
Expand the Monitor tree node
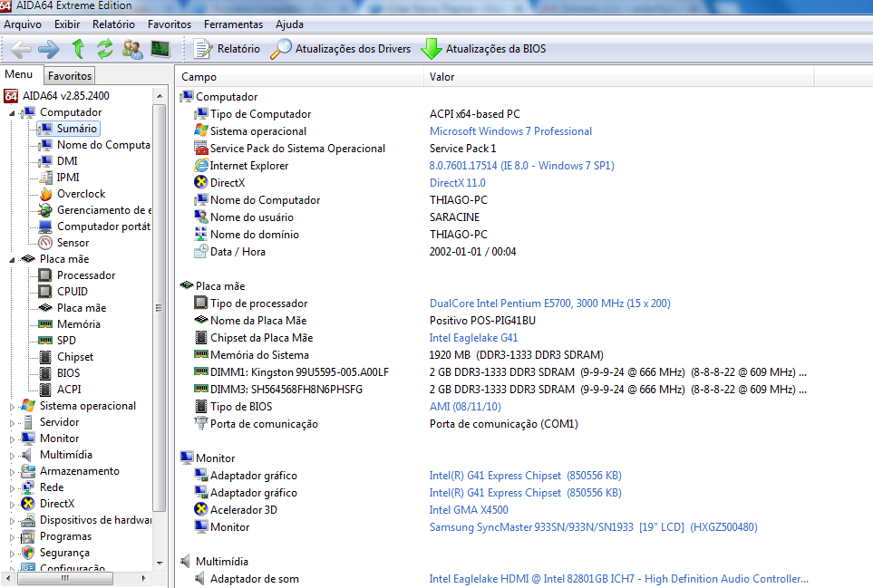point(12,439)
